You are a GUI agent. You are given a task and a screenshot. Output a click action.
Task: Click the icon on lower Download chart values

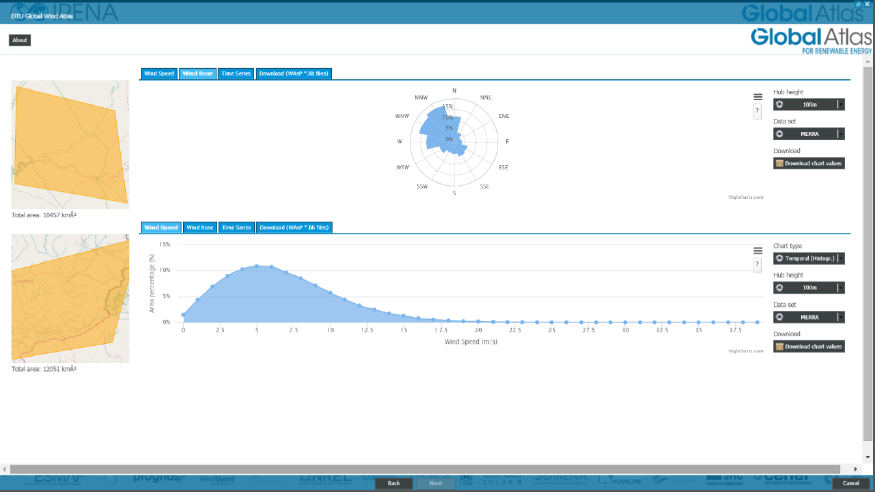tap(779, 347)
